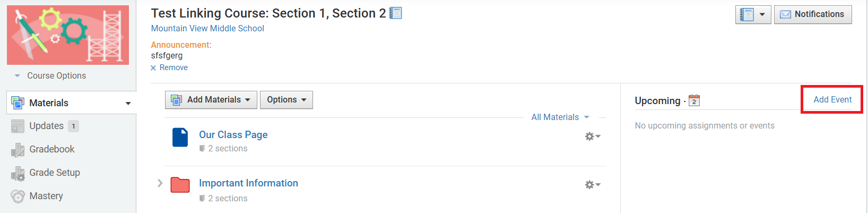This screenshot has width=868, height=213.
Task: Open the calendar icon next to Upcoming
Action: pyautogui.click(x=694, y=100)
